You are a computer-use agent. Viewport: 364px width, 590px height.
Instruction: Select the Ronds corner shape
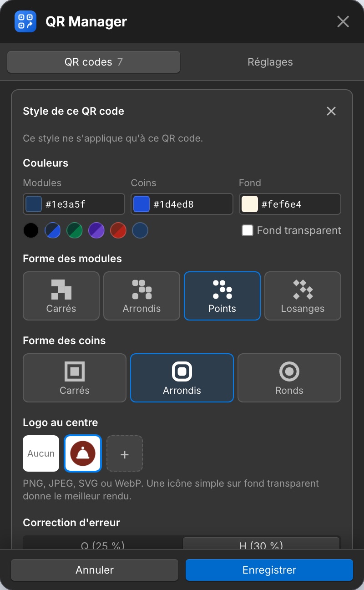point(289,378)
